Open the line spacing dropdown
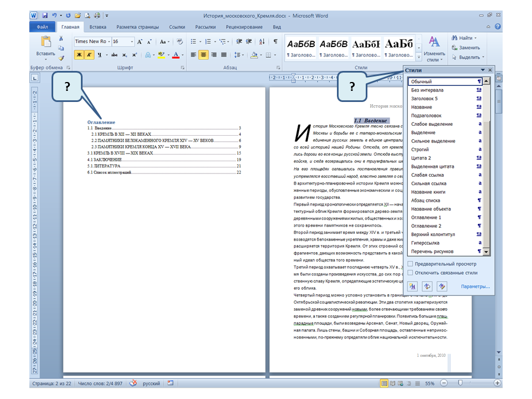 pos(239,55)
